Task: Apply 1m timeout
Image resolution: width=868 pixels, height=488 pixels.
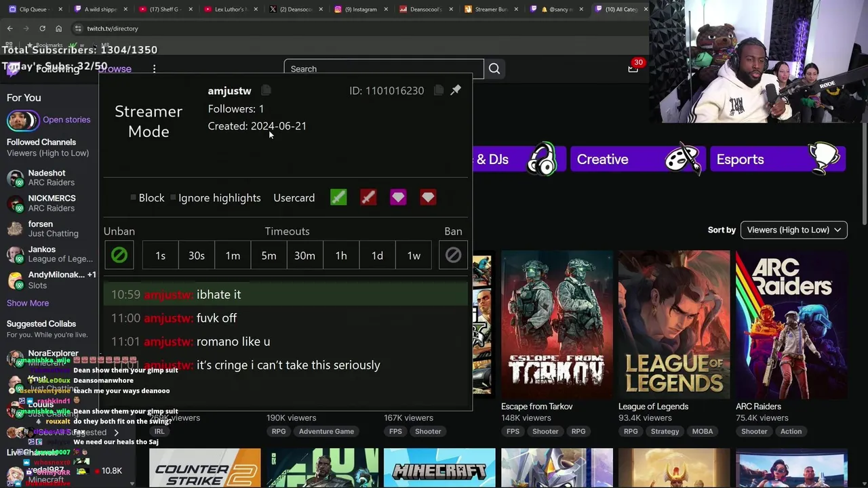Action: click(x=233, y=255)
